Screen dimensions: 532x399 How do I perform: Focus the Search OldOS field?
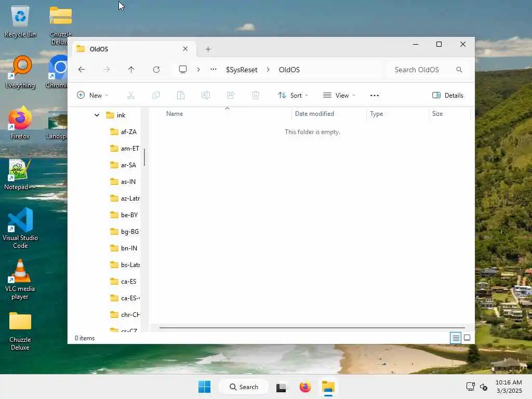tap(428, 70)
